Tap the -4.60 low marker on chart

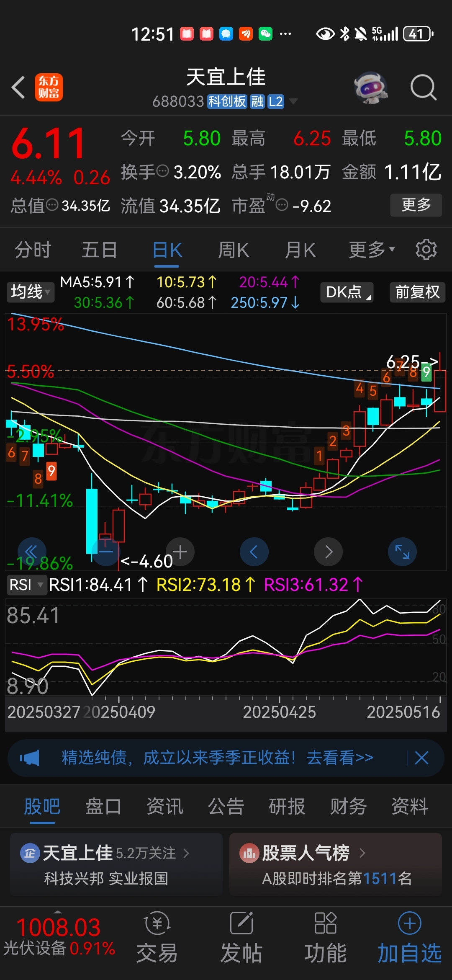[x=146, y=561]
